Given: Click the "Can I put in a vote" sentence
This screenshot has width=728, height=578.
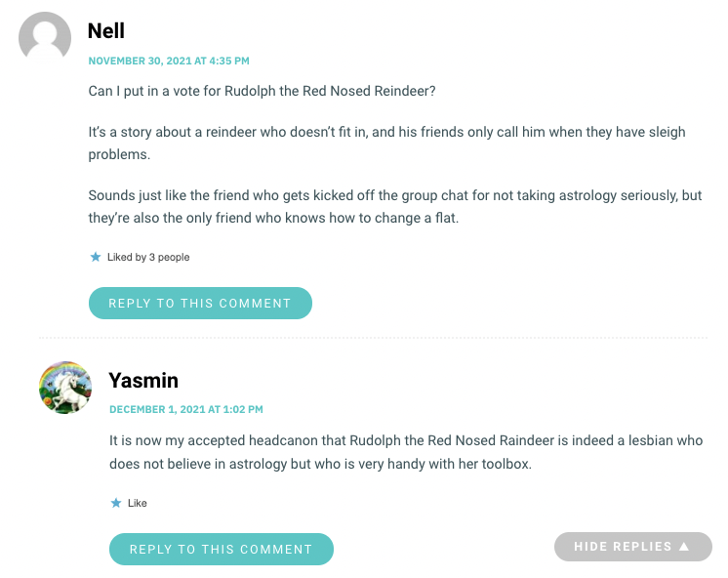Looking at the screenshot, I should click(262, 91).
